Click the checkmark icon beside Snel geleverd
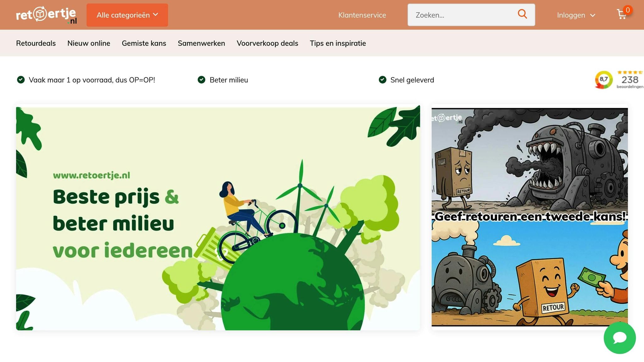The width and height of the screenshot is (644, 362). 382,80
